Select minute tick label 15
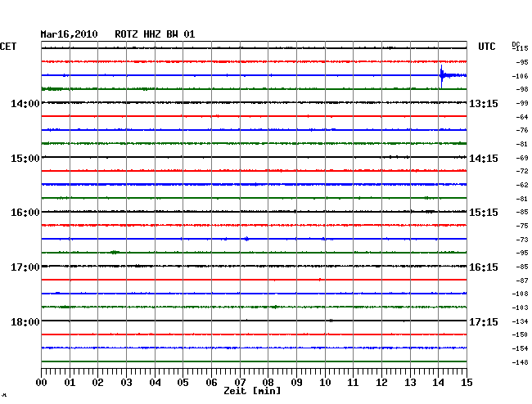 coord(467,383)
